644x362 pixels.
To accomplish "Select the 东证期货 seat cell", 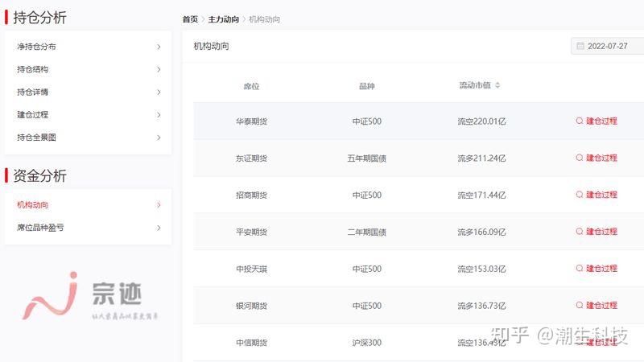I will pyautogui.click(x=251, y=158).
